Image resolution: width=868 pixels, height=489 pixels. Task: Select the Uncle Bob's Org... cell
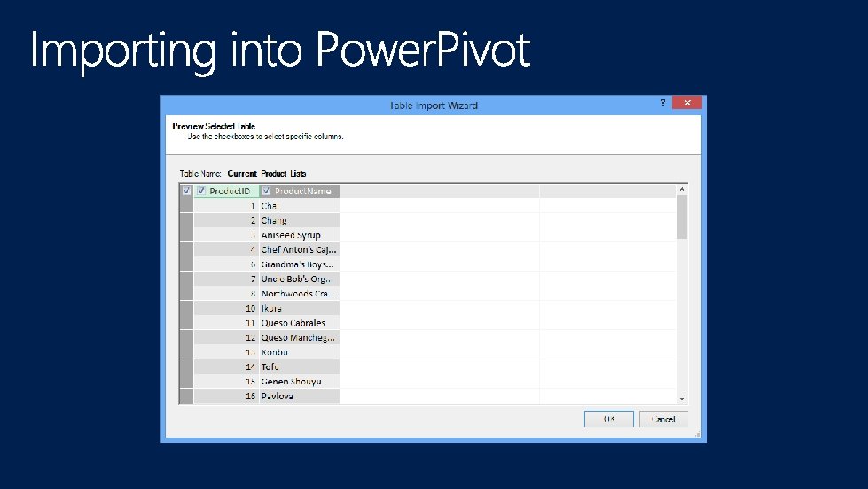[300, 279]
